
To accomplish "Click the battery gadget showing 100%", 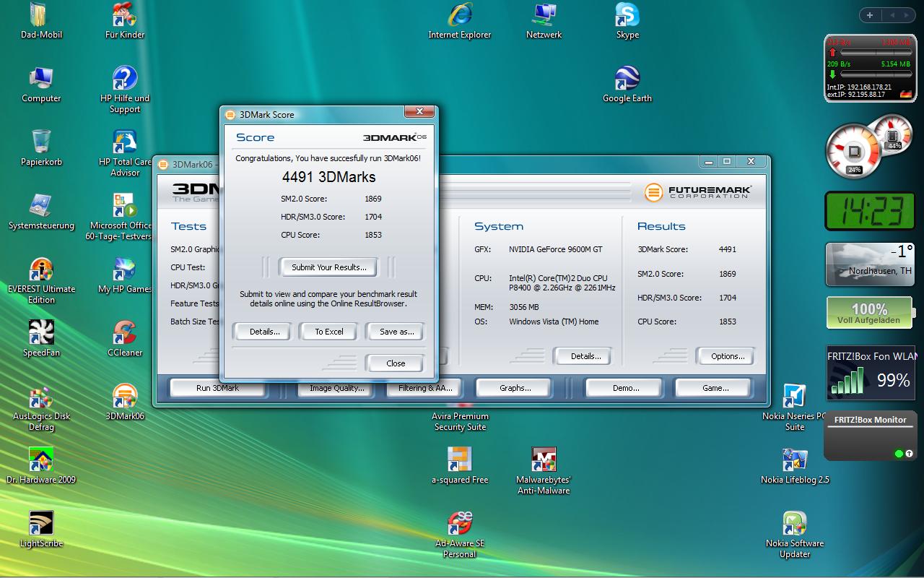I will point(870,314).
